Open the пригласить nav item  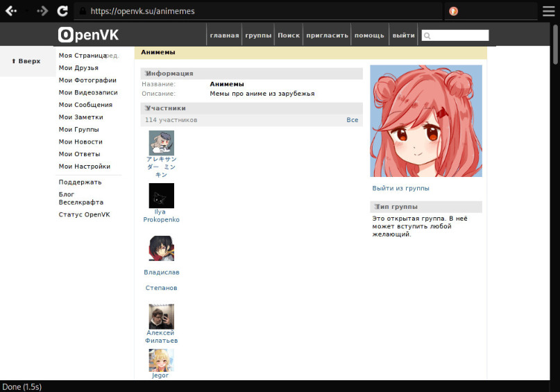click(327, 35)
